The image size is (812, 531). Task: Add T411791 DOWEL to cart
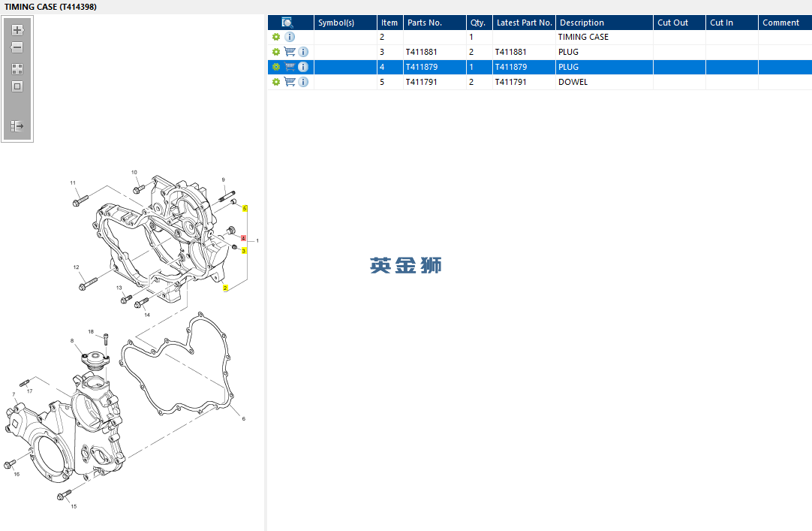tap(290, 82)
